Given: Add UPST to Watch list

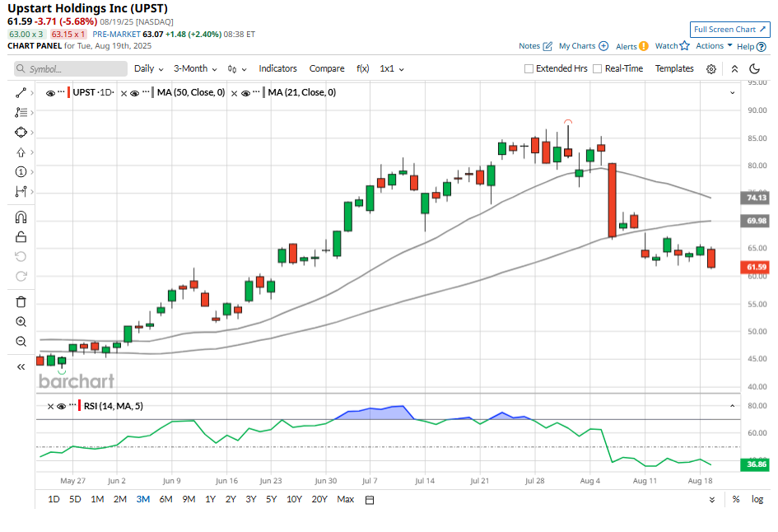Looking at the screenshot, I should tap(673, 46).
